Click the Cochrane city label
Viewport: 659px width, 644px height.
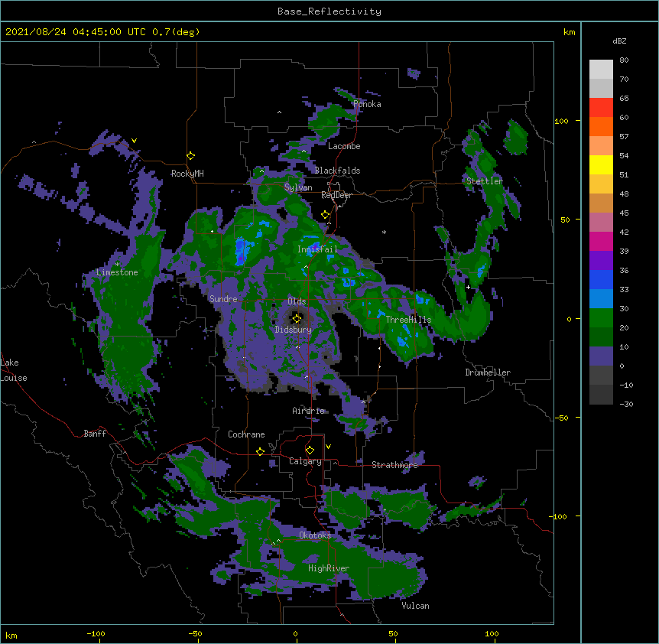point(246,434)
